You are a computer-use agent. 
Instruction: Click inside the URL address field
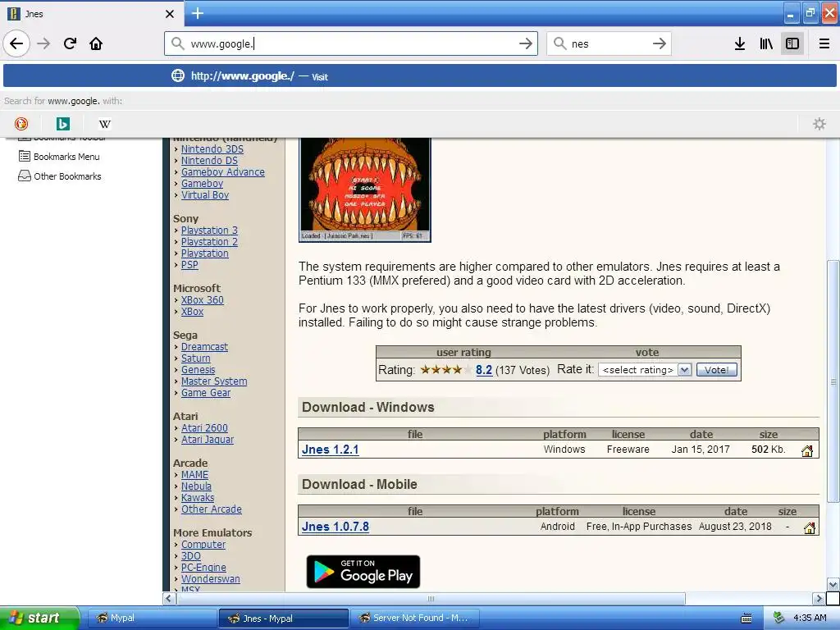point(351,43)
